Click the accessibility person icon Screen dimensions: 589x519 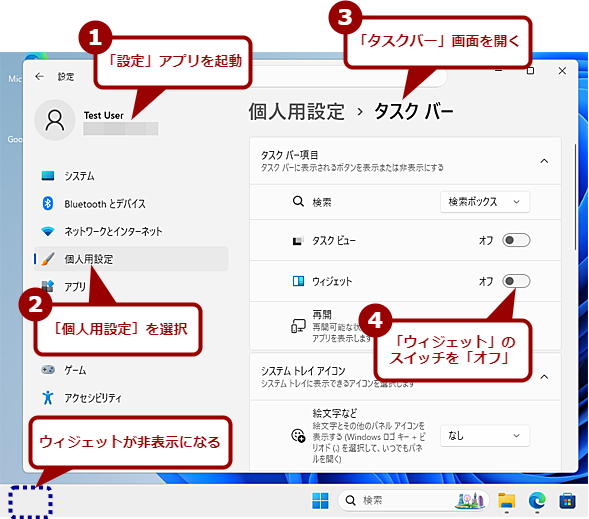48,397
